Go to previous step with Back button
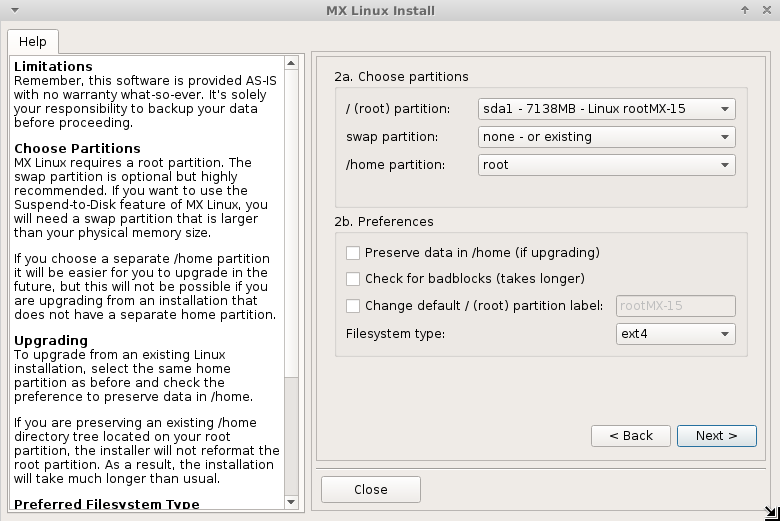 [x=631, y=436]
